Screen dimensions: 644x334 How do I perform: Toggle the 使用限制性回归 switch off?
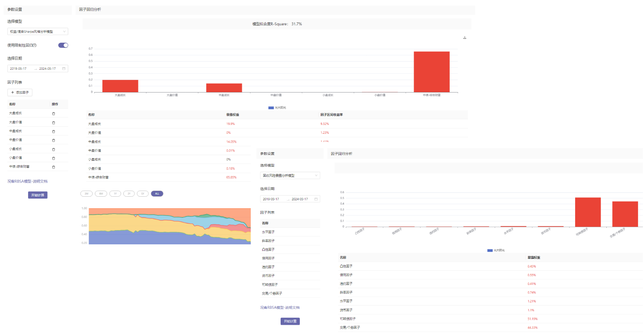[63, 45]
